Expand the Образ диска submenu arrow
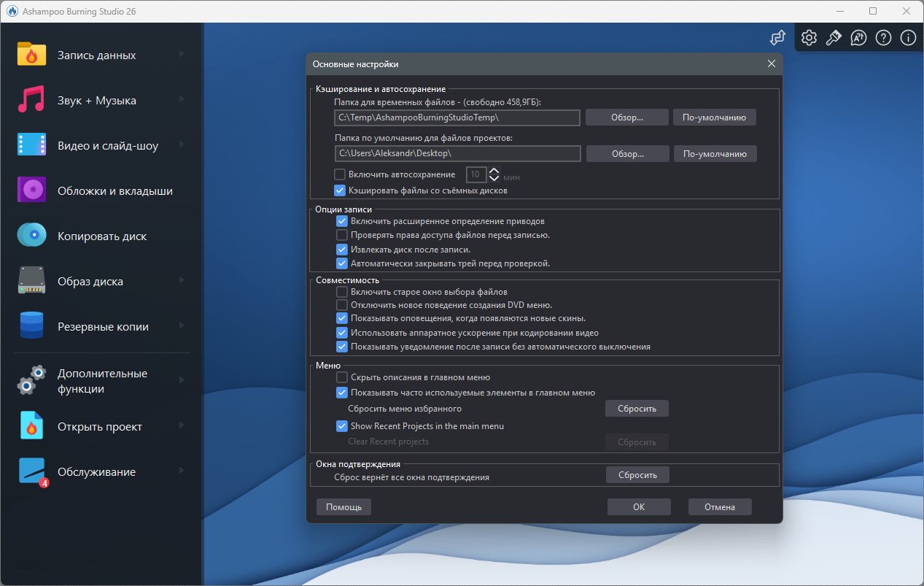This screenshot has width=924, height=586. pos(182,281)
